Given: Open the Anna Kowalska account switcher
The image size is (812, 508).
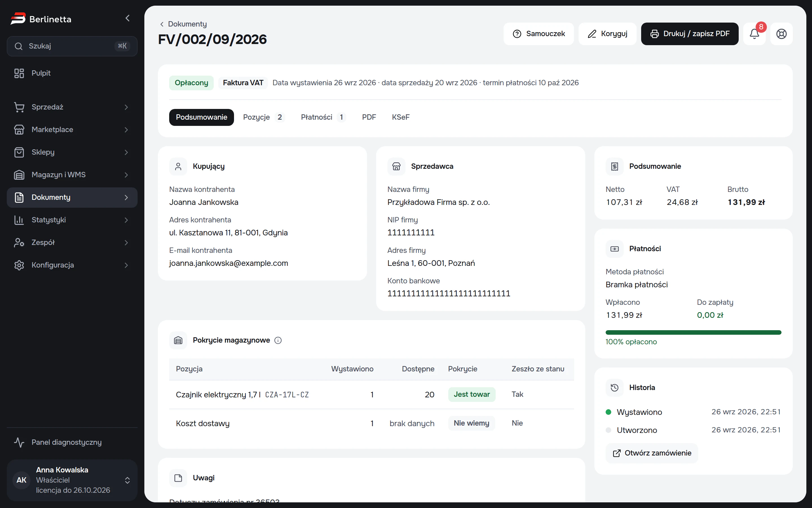Looking at the screenshot, I should pos(72,480).
